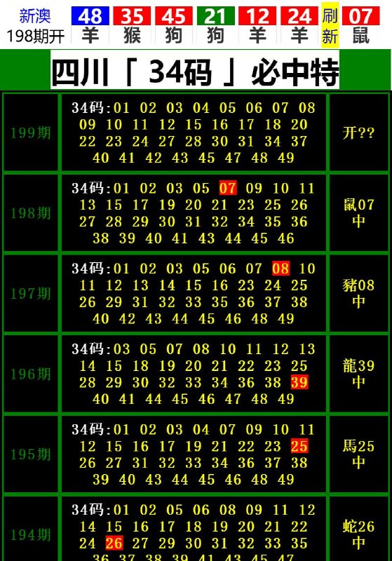
Task: Click highlighted 39 in 196期 row
Action: (299, 382)
